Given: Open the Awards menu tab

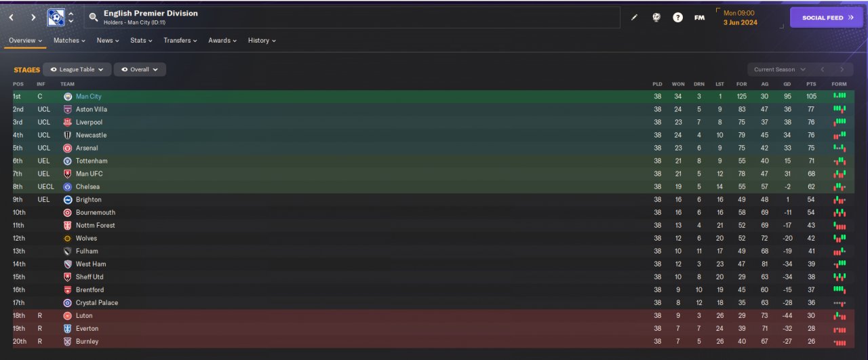Looking at the screenshot, I should click(x=222, y=41).
